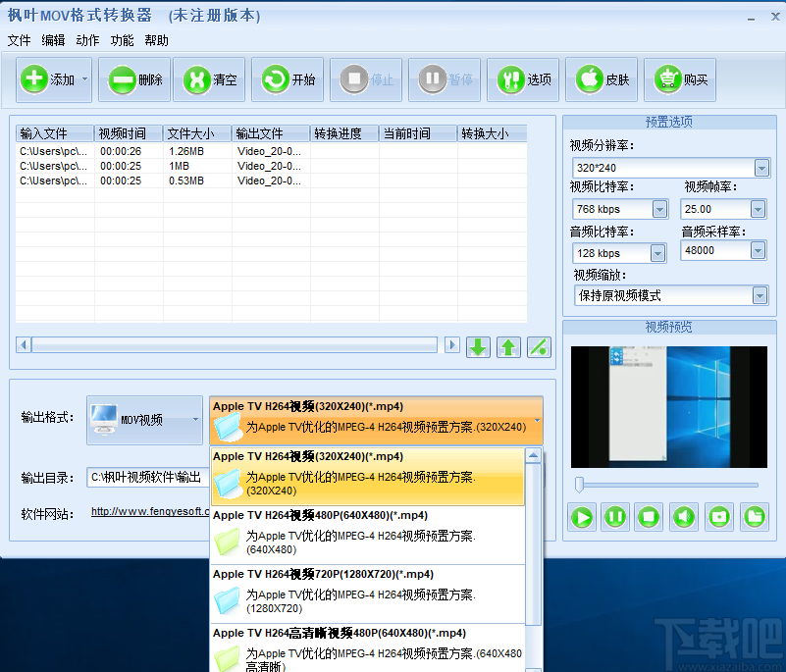Play the video preview
The image size is (786, 672).
582,517
